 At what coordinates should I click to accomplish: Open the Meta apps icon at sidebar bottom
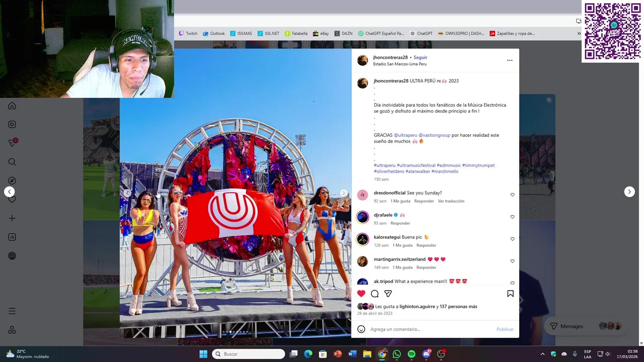point(12,330)
